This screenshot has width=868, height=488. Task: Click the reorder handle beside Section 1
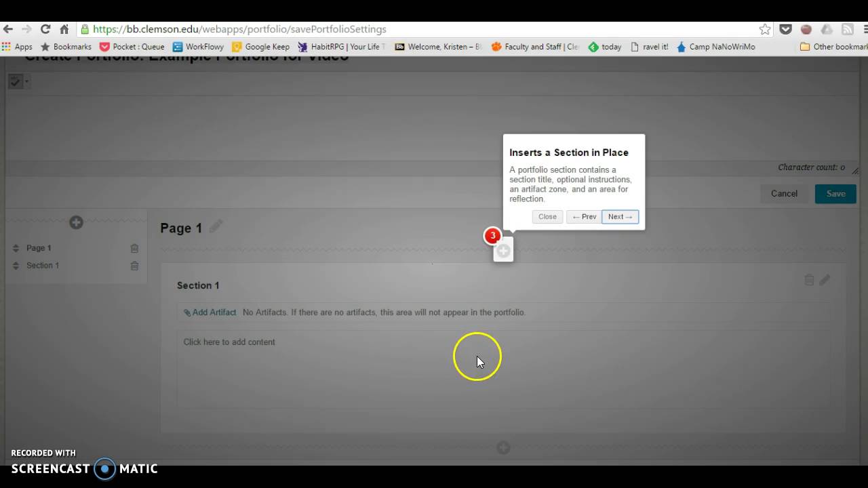pos(16,266)
